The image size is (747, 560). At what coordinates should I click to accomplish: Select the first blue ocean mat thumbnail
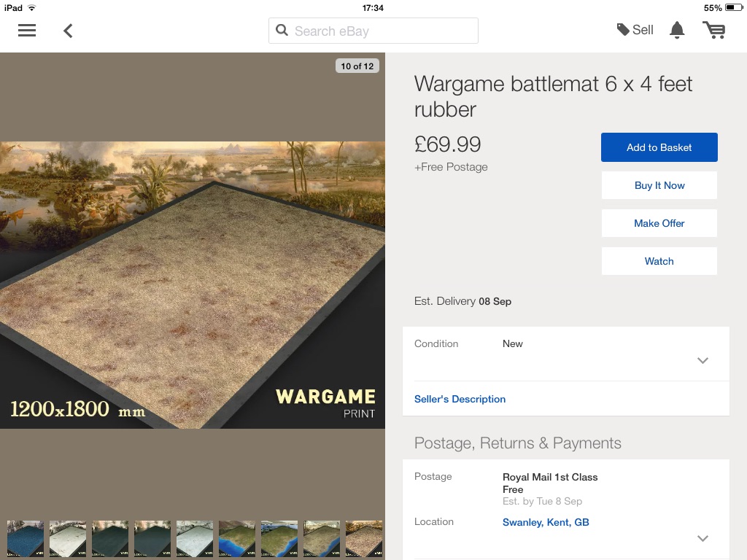pos(26,539)
